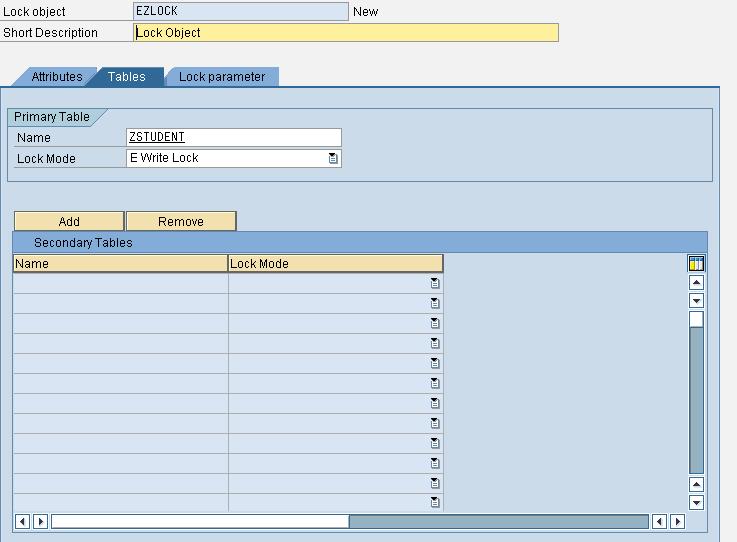The image size is (737, 542).
Task: Open Lock Mode dropdown for primary table
Action: click(333, 159)
